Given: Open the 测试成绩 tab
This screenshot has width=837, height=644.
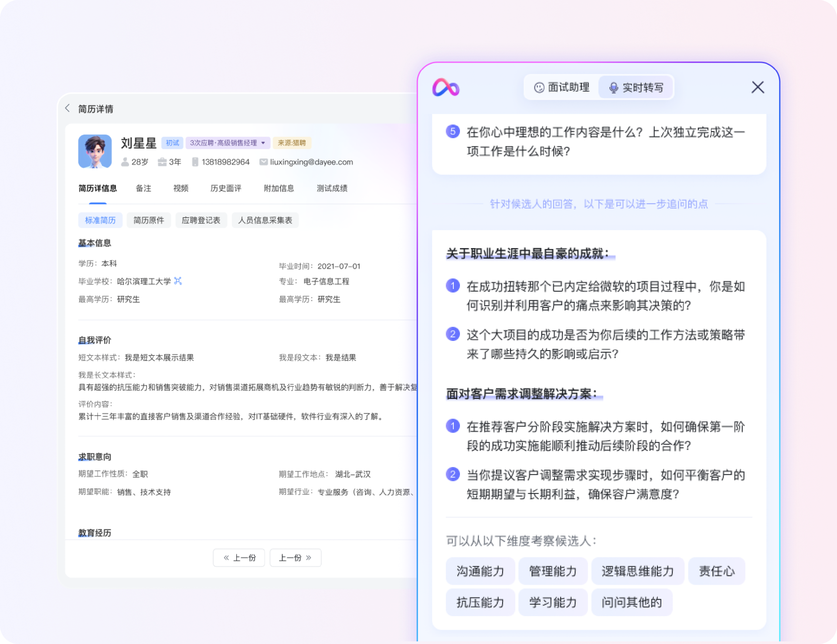Looking at the screenshot, I should pos(332,188).
